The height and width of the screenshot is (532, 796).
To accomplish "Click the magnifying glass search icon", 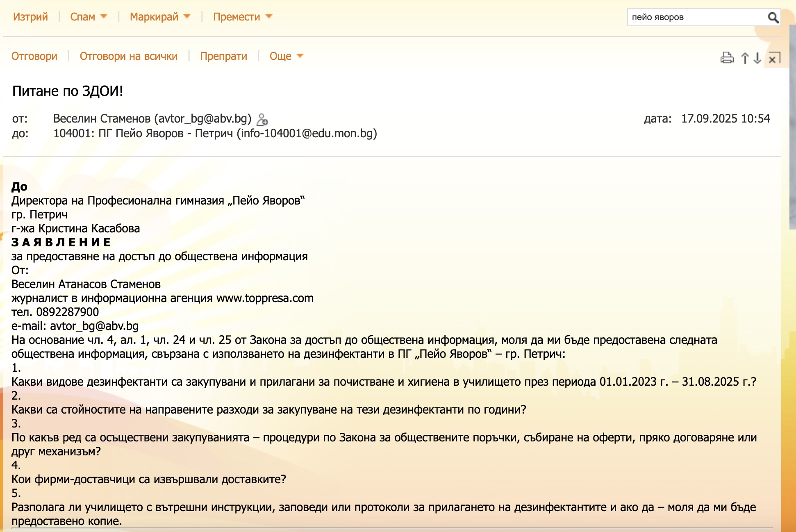I will tap(773, 18).
